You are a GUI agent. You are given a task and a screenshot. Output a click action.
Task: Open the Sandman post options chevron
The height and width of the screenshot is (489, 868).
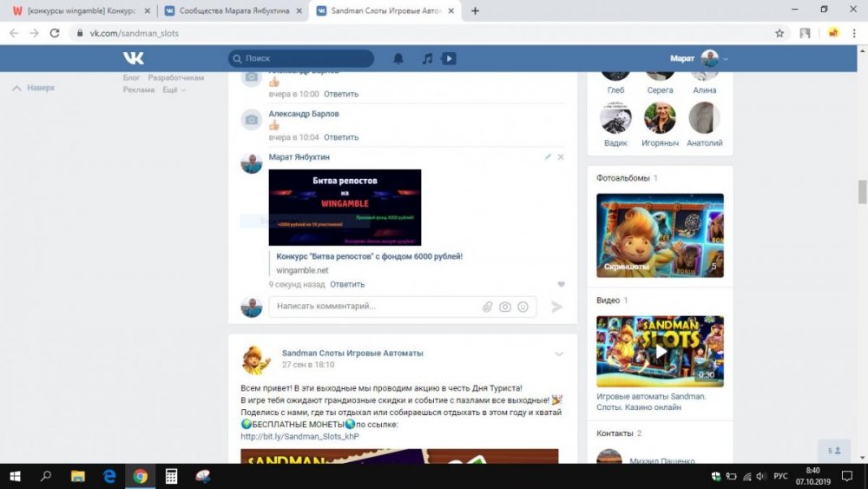pyautogui.click(x=559, y=354)
